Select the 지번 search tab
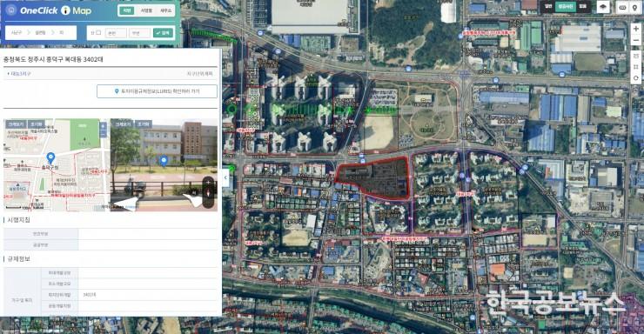 point(127,10)
